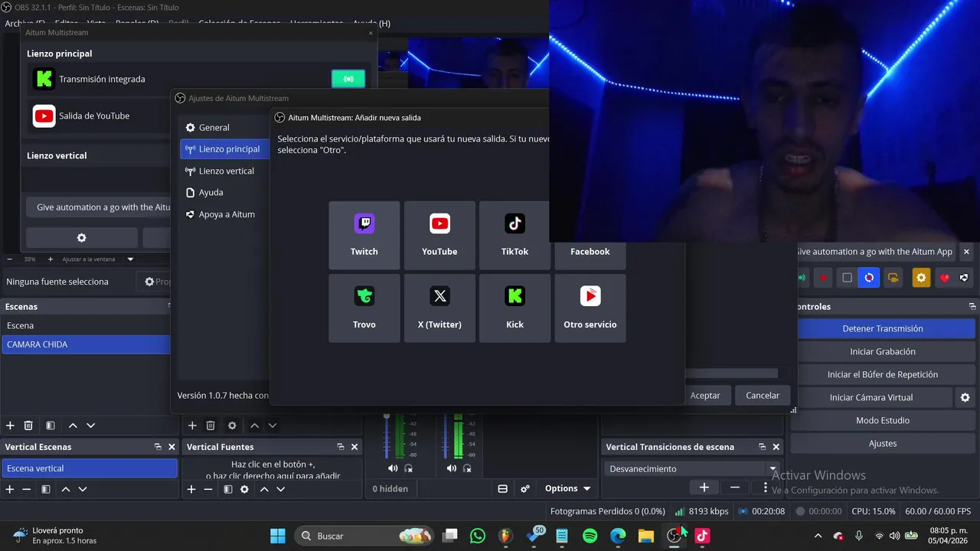This screenshot has height=551, width=980.
Task: Open the Ayuda settings section
Action: (x=224, y=192)
